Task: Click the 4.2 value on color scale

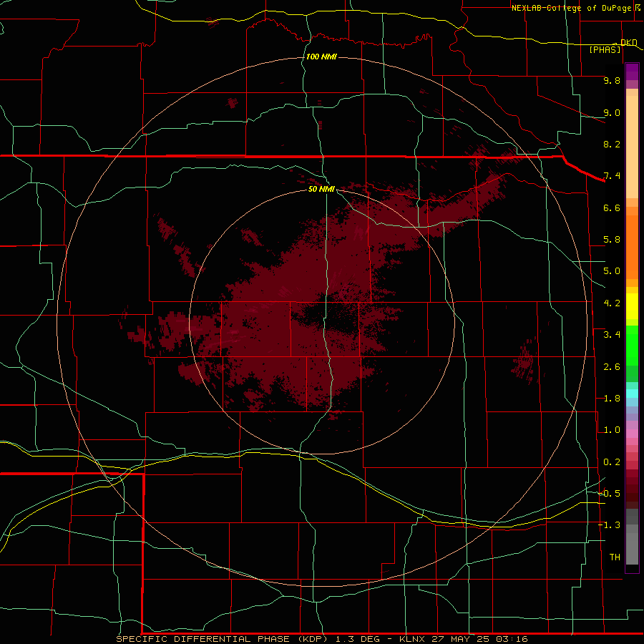Action: [612, 303]
